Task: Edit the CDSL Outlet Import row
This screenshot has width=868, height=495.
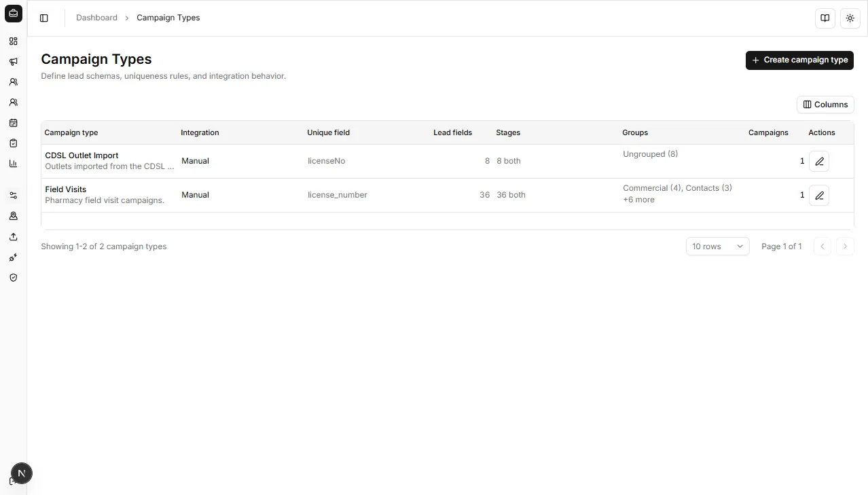Action: [x=819, y=162]
